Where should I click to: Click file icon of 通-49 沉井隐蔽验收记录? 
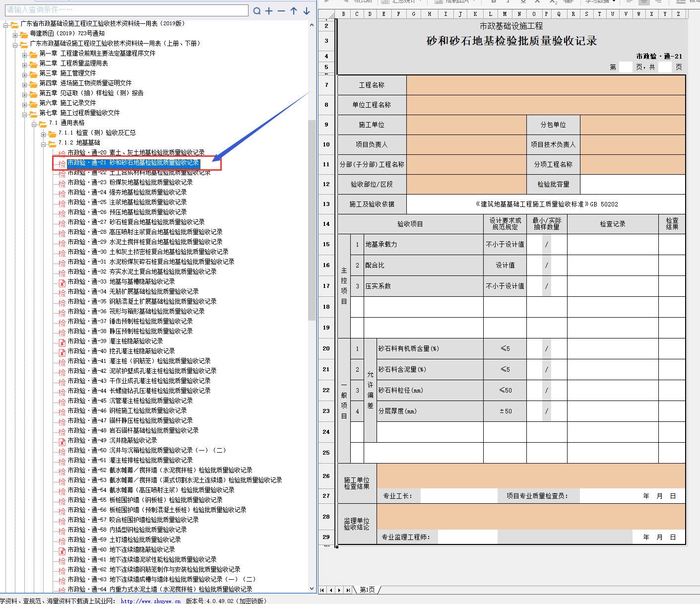(x=62, y=441)
